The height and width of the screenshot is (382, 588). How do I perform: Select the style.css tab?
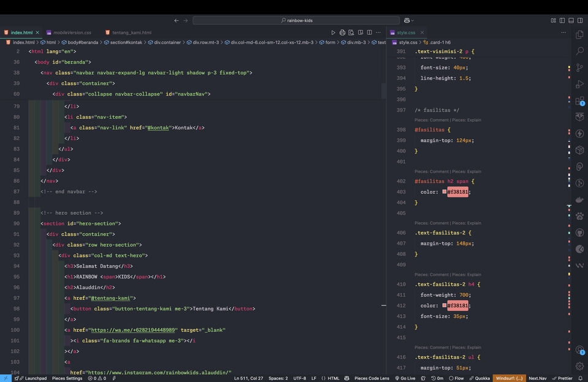pyautogui.click(x=405, y=32)
